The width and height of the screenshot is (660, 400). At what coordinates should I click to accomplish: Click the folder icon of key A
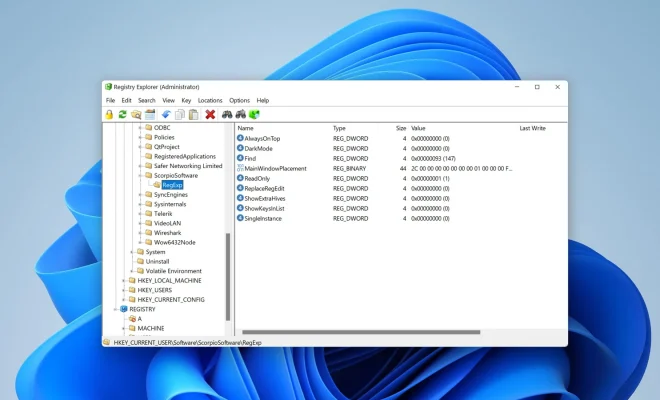[132, 319]
